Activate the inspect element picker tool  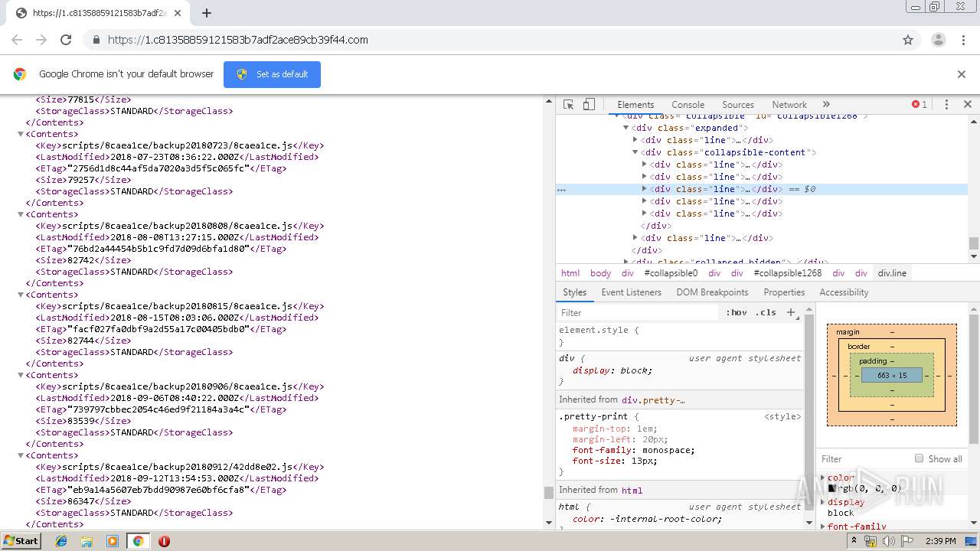(568, 105)
